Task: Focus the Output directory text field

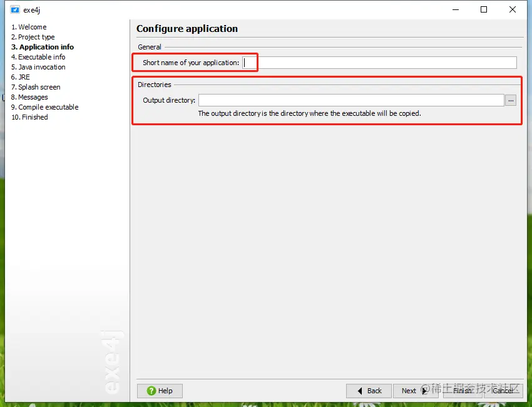Action: click(351, 100)
